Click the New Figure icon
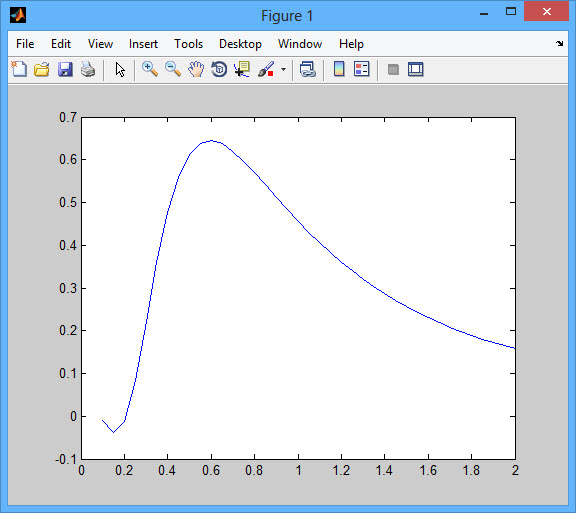Image resolution: width=576 pixels, height=513 pixels. click(19, 69)
